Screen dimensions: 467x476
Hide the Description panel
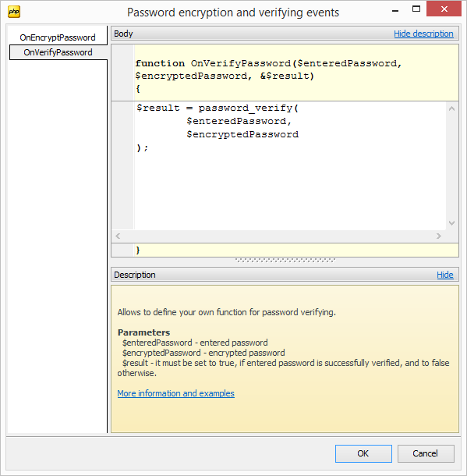coord(445,275)
